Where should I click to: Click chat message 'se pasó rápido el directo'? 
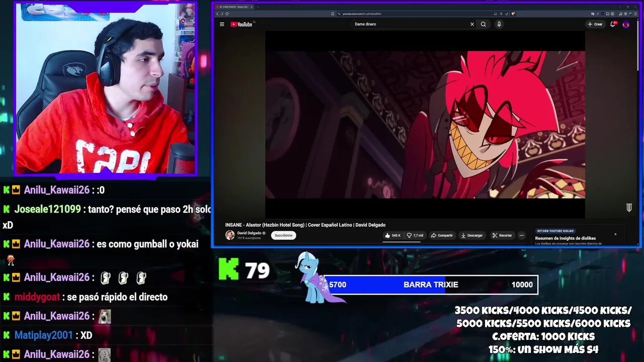tap(117, 297)
